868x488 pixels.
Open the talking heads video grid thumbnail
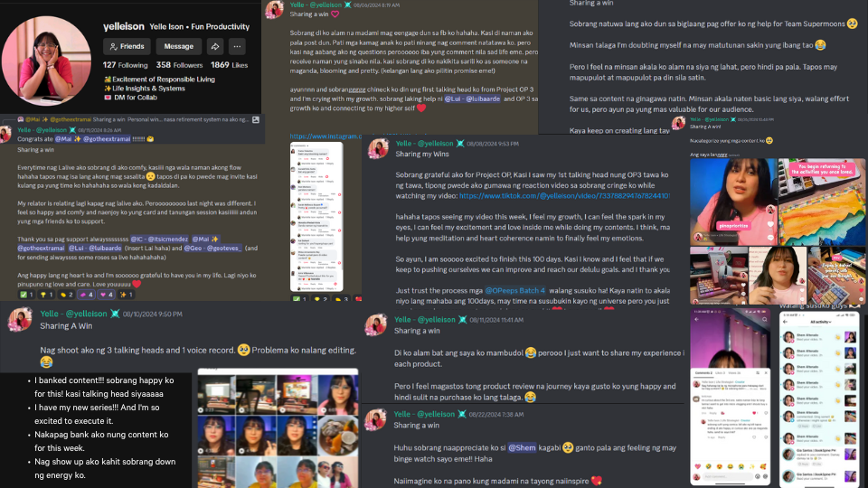(x=278, y=427)
